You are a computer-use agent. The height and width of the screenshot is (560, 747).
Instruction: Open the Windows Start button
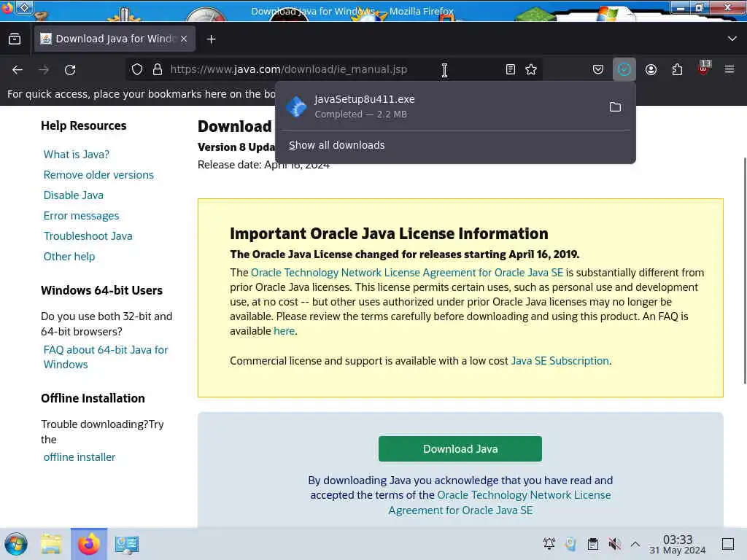click(16, 544)
